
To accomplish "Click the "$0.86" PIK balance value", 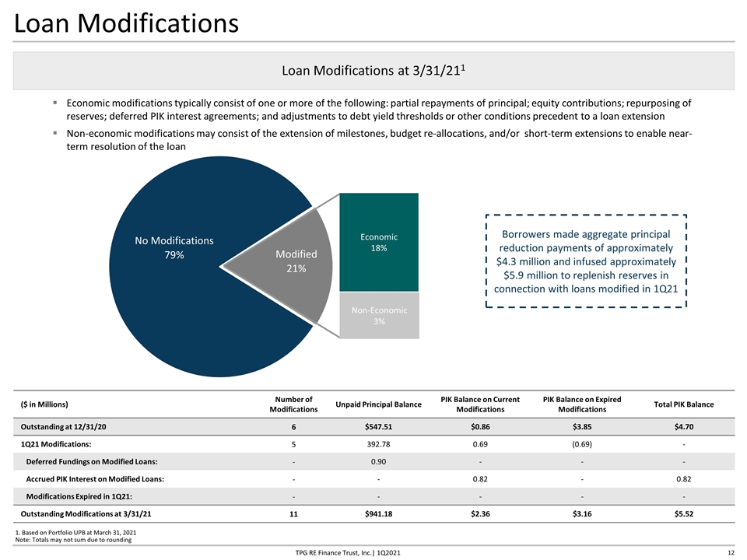I will point(480,427).
